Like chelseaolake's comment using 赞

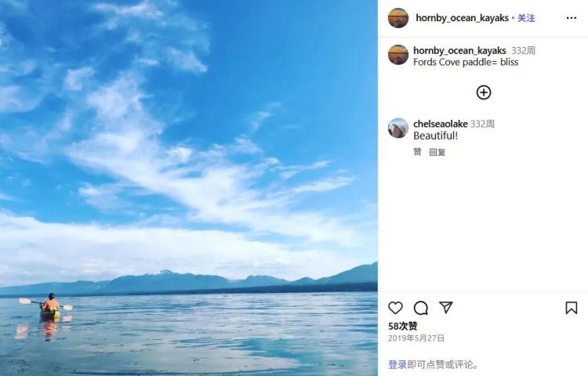click(417, 152)
